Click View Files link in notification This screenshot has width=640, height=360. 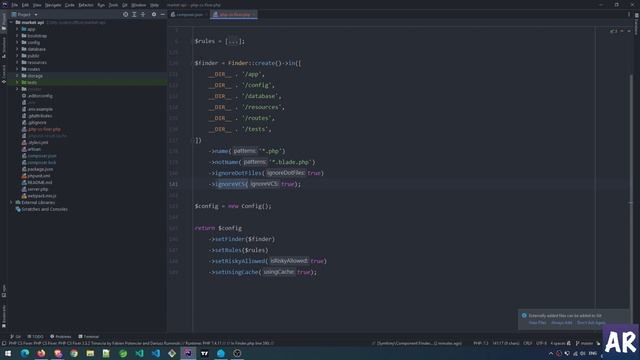[x=537, y=322]
